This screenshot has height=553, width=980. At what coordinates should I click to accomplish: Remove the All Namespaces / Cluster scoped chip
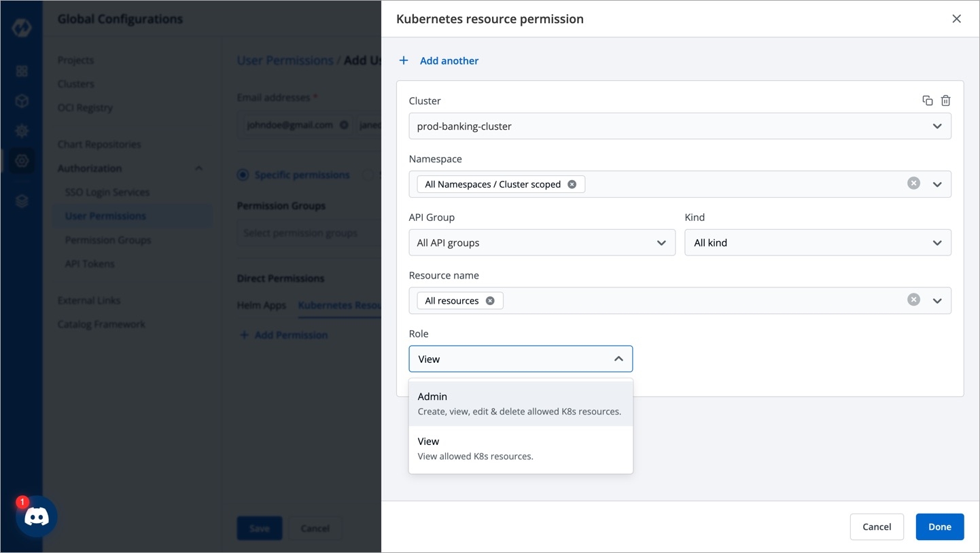[x=572, y=184]
